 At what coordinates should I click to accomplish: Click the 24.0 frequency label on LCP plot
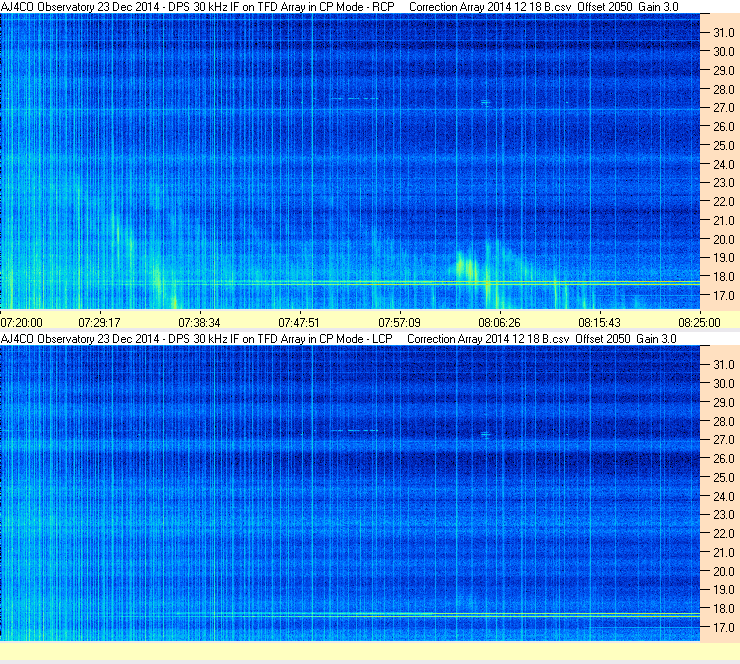[723, 496]
